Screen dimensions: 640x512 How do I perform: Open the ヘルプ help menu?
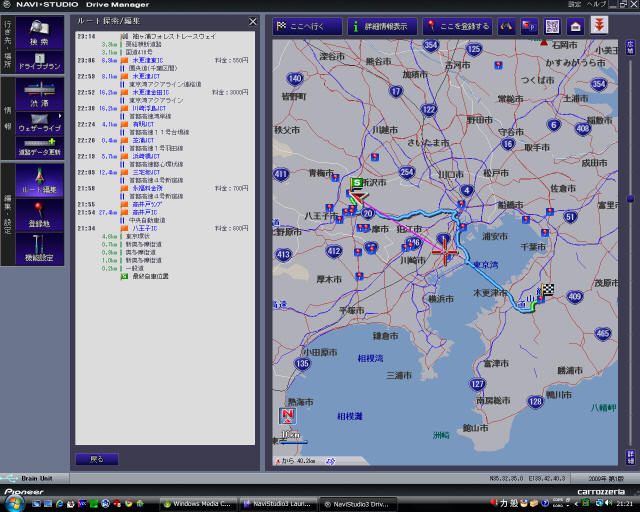[x=596, y=5]
